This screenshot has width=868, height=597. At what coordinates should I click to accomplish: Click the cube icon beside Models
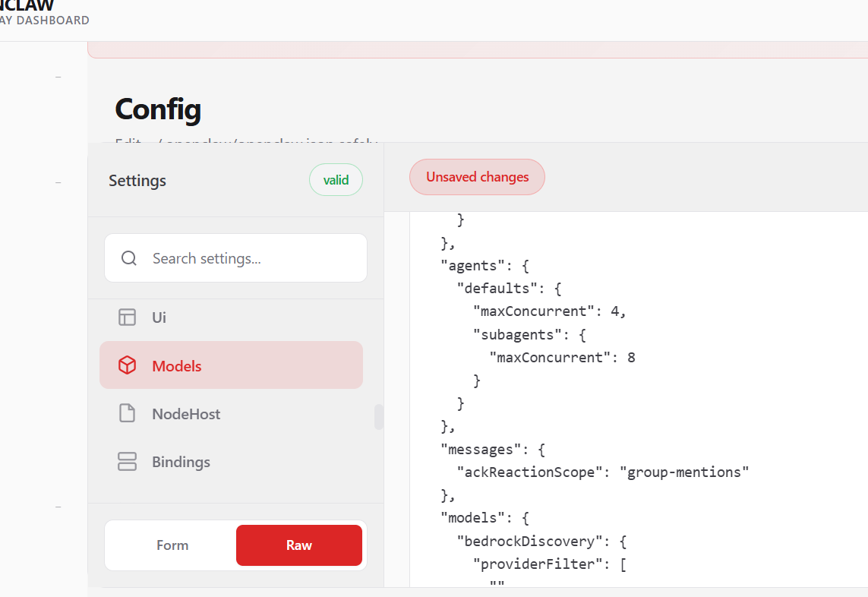127,366
